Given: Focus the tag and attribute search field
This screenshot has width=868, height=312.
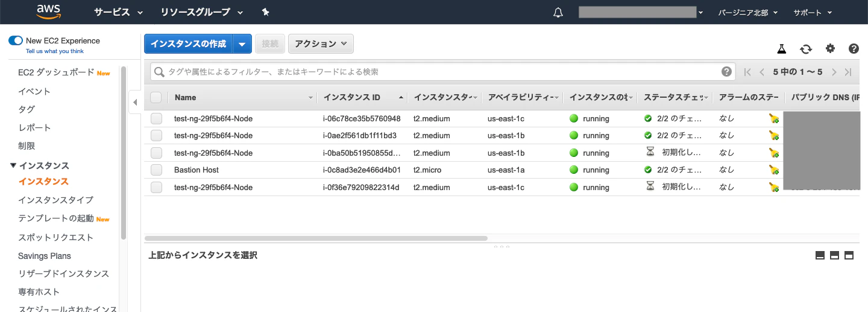Looking at the screenshot, I should coord(442,72).
